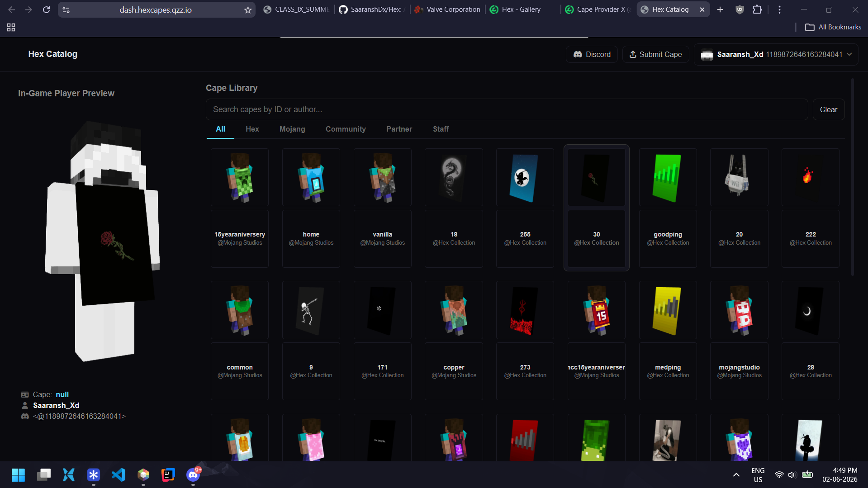Click the Cape Library vertical scrollbar
868x488 pixels.
pos(852,177)
